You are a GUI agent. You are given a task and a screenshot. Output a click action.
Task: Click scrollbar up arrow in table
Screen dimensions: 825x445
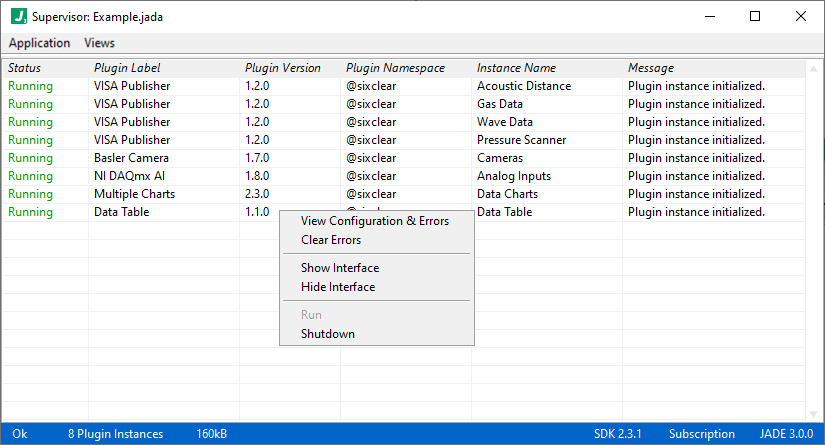tap(813, 69)
